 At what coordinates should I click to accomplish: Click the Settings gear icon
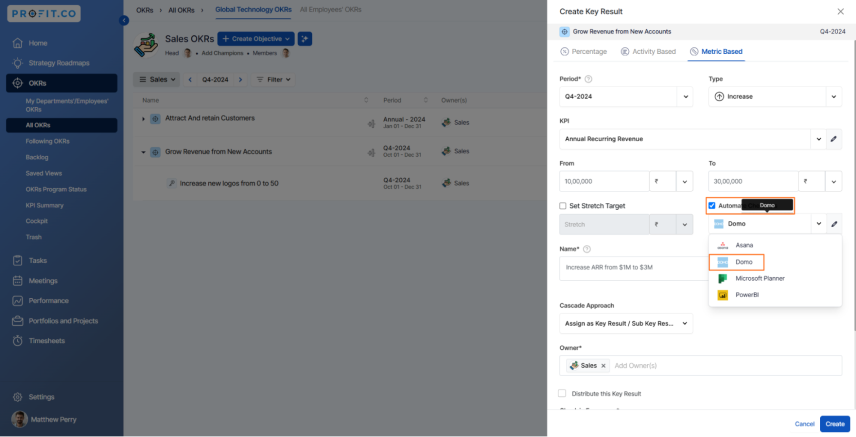click(17, 397)
